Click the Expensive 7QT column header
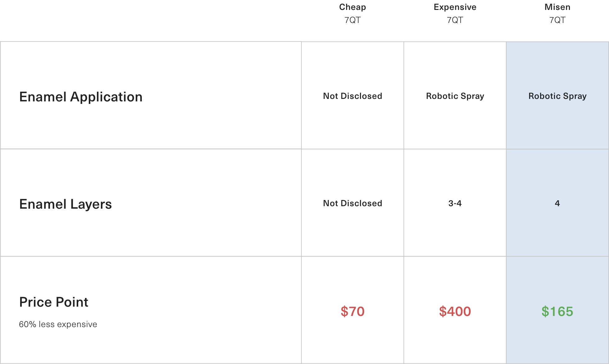Viewport: 609px width, 364px height. [455, 14]
